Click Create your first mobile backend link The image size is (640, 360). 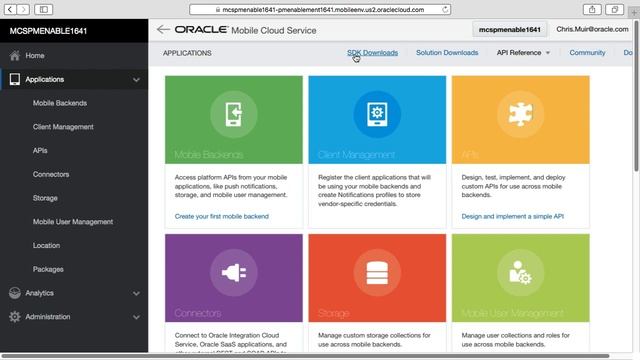(x=222, y=216)
